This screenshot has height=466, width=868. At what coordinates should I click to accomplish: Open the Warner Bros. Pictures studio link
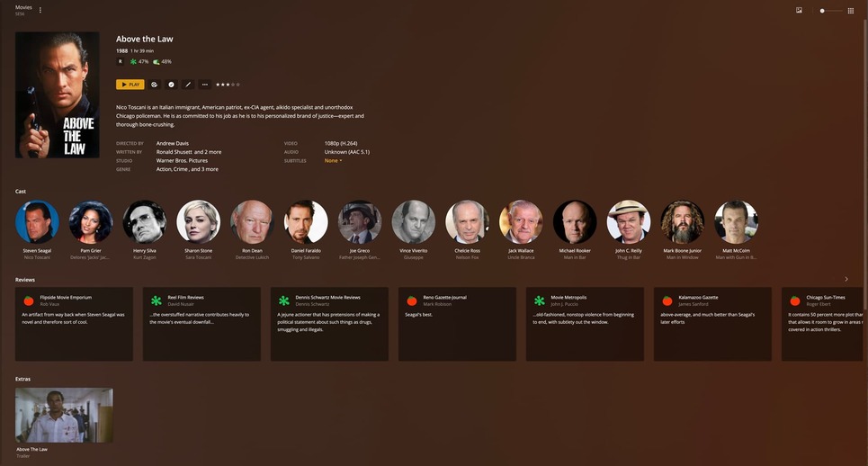pyautogui.click(x=182, y=160)
